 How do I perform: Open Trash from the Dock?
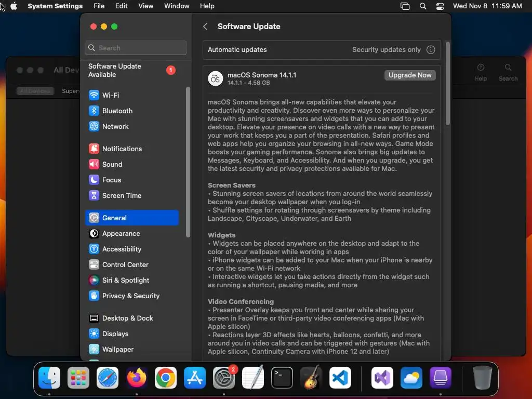483,378
